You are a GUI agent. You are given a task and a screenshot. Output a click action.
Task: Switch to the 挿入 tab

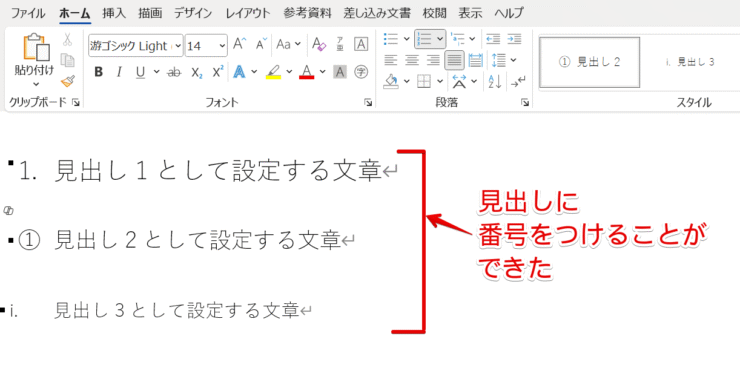tap(114, 13)
